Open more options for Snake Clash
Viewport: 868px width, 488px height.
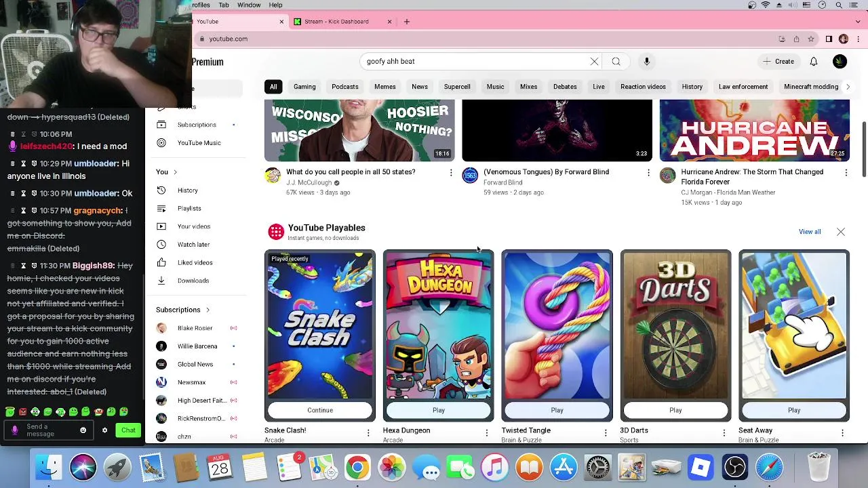[368, 432]
